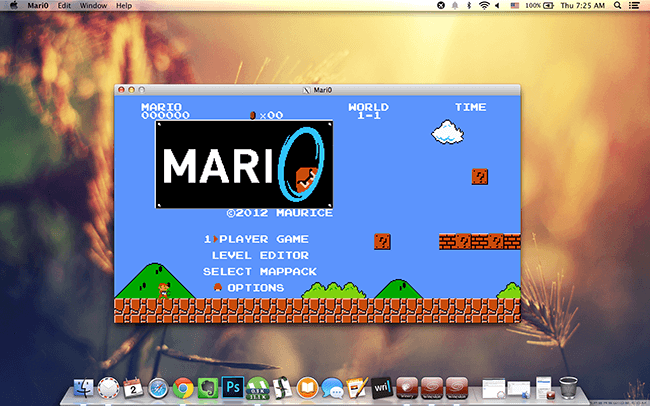Open the Apple menu
This screenshot has width=650, height=406.
(x=13, y=5)
